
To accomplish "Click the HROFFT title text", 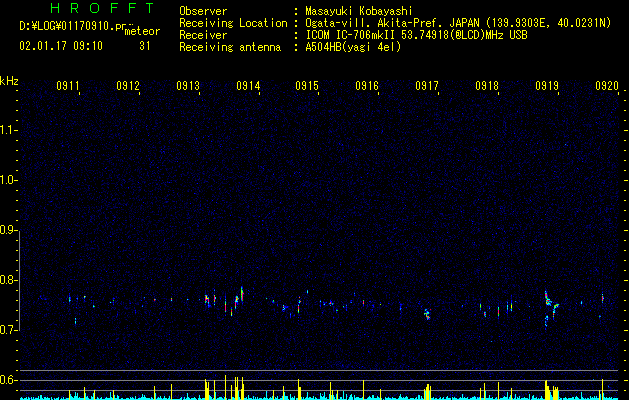I will [x=102, y=8].
